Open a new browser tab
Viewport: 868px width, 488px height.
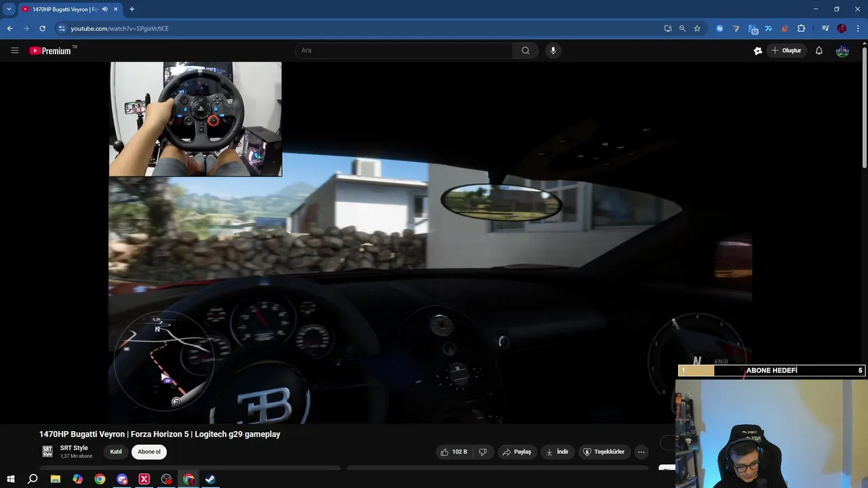(132, 9)
